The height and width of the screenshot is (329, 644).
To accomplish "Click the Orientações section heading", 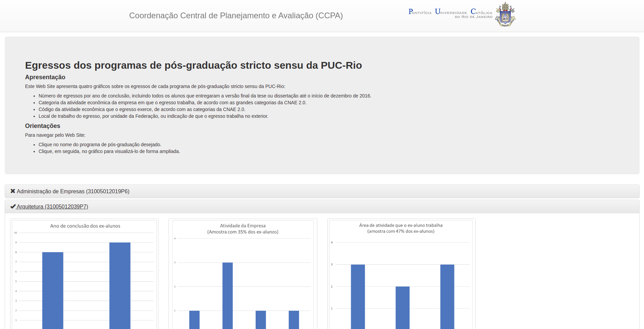I will pos(43,126).
